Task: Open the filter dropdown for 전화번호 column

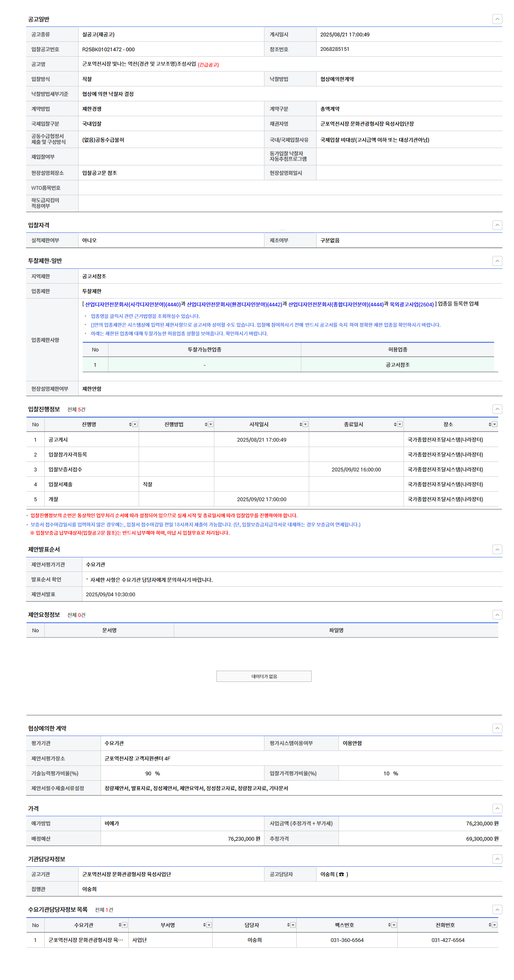Action: 495,925
